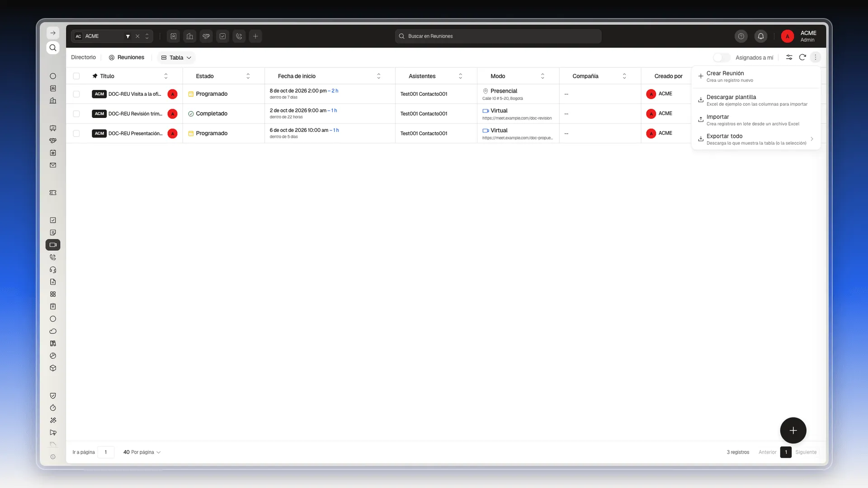Open the meet.example.com/doc-revision link
This screenshot has width=868, height=488.
coord(517,118)
